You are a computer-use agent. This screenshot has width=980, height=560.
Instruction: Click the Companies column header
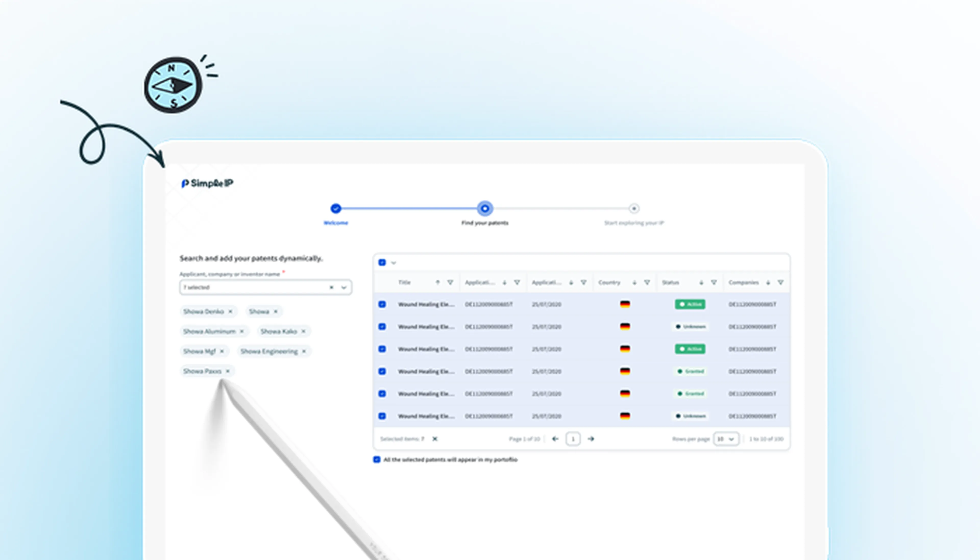pos(744,282)
